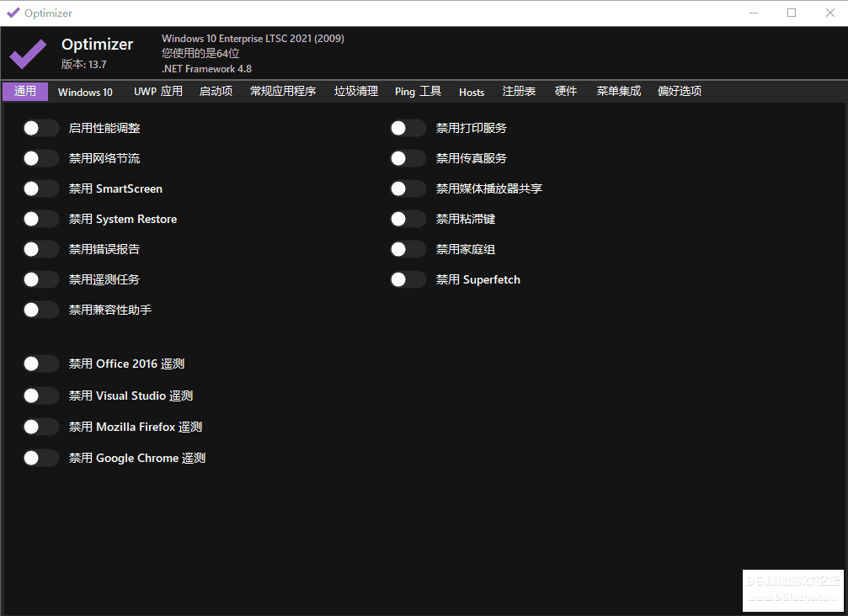Enable 禁用错误报告 toggle
The height and width of the screenshot is (616, 848).
[40, 249]
